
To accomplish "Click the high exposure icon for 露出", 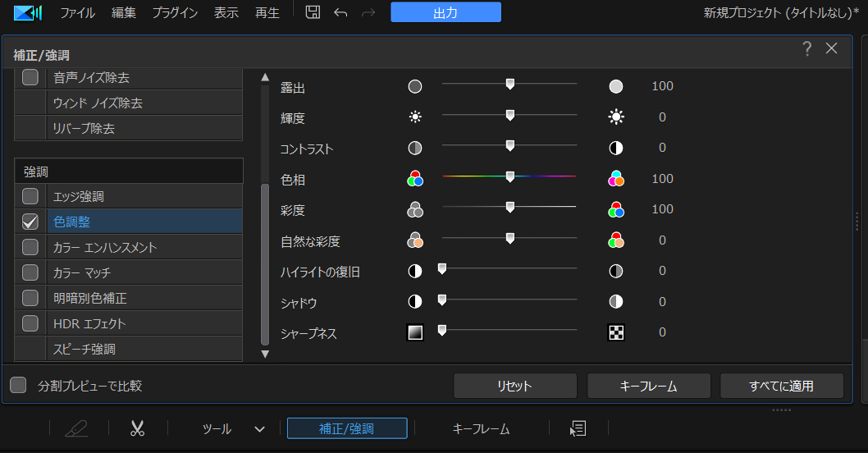I will pos(615,86).
